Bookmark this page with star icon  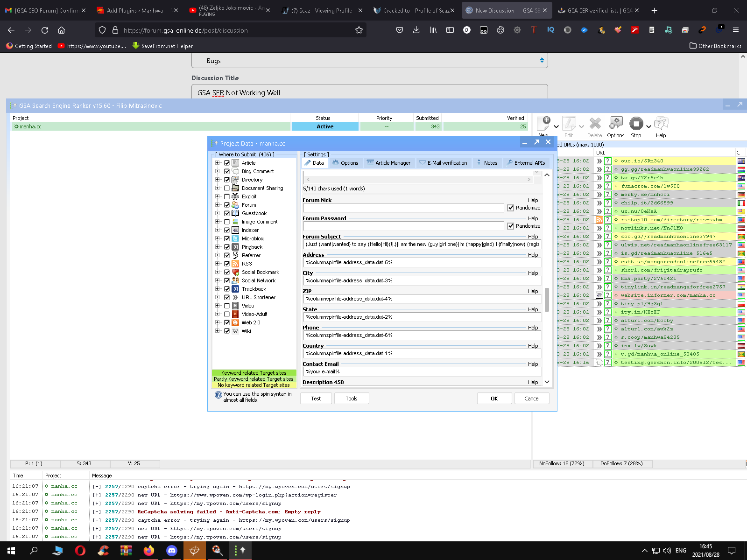(x=359, y=30)
